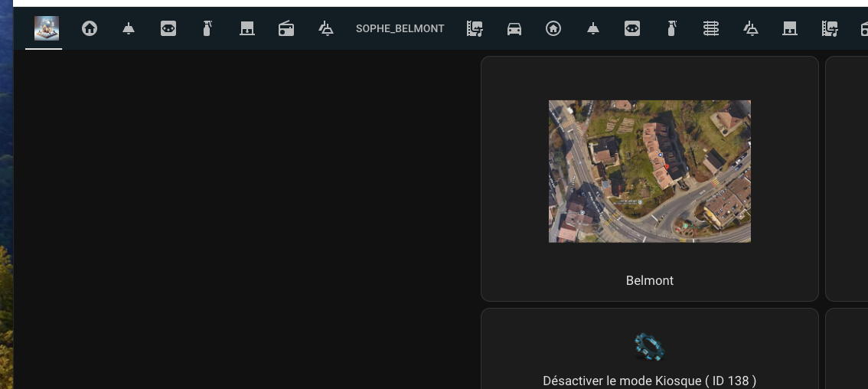Click the Belmont card label
Viewport: 868px width, 389px height.
[649, 280]
